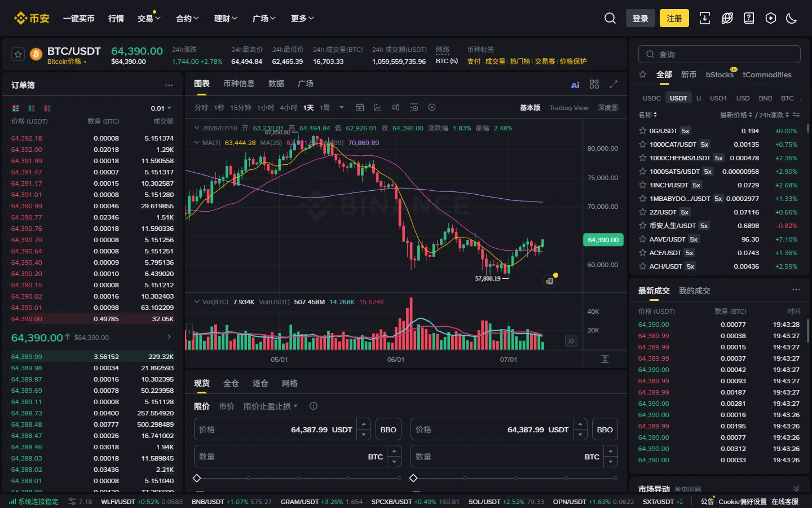Image resolution: width=812 pixels, height=508 pixels.
Task: Open technical indicators icon on chart toolbar
Action: (x=378, y=107)
